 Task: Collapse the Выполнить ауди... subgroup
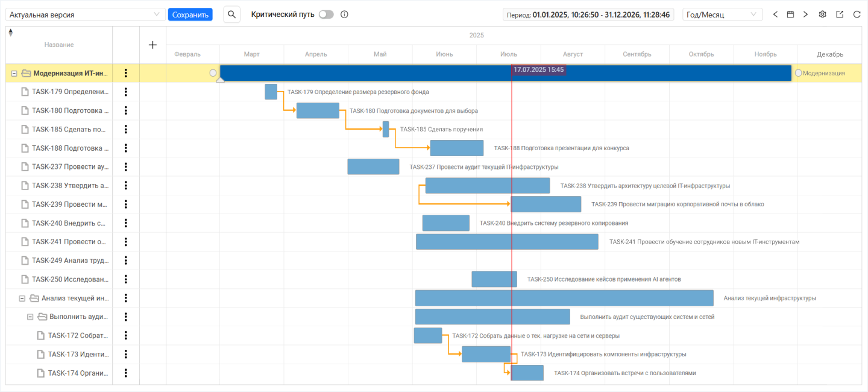(x=30, y=317)
